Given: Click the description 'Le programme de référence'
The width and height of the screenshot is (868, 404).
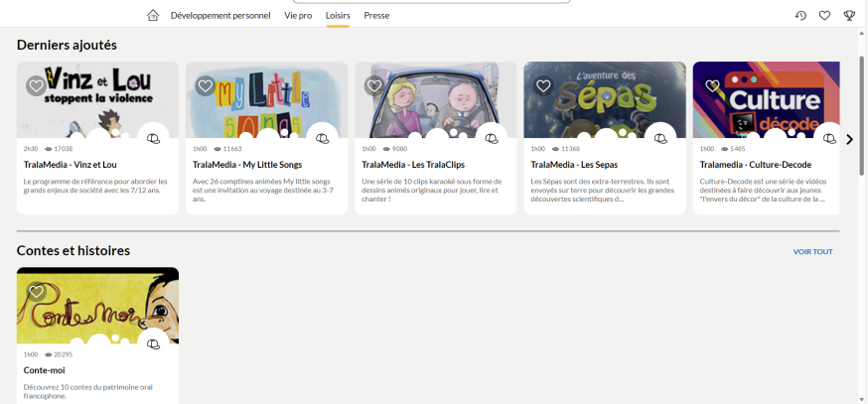Looking at the screenshot, I should 95,186.
